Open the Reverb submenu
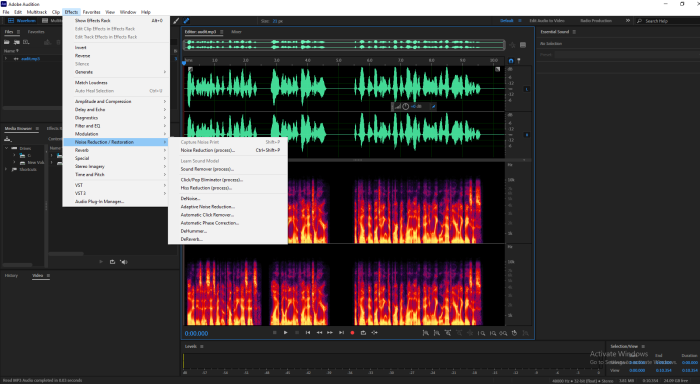This screenshot has width=700, height=384. pos(116,150)
